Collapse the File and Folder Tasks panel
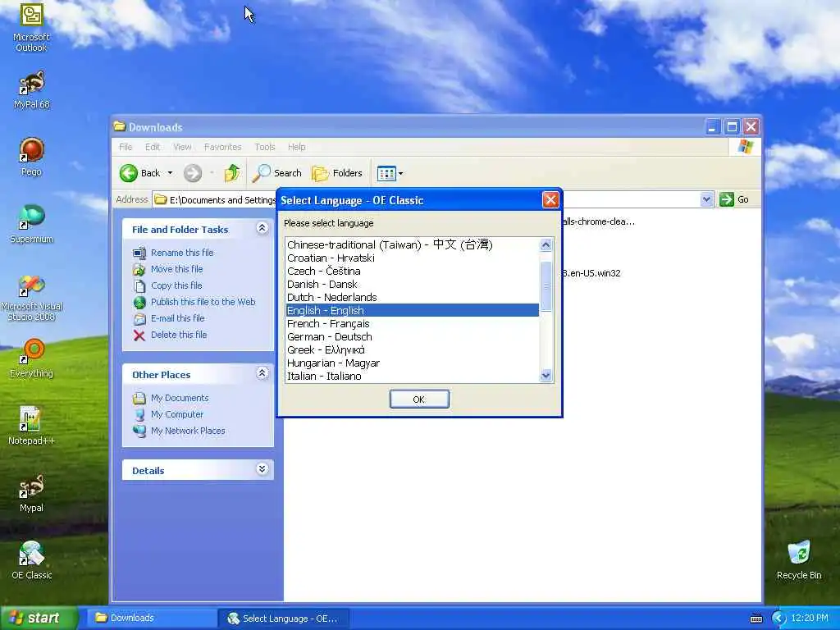Viewport: 840px width, 630px height. coord(262,228)
